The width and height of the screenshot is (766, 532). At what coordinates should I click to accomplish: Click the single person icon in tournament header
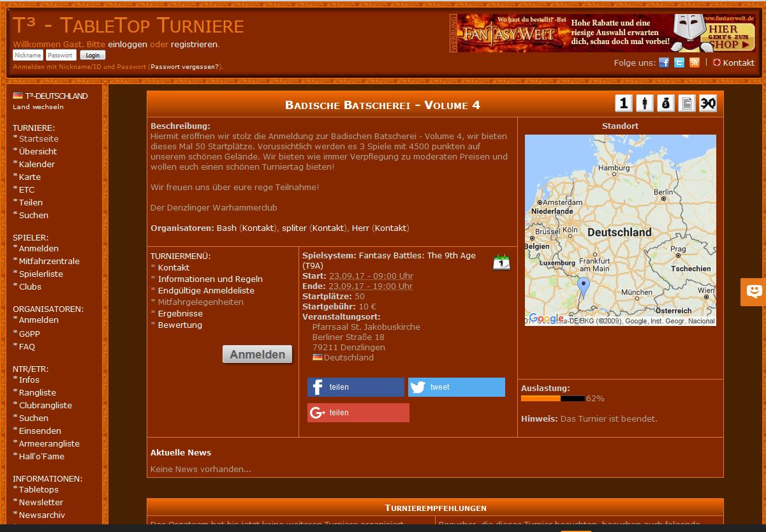[645, 103]
